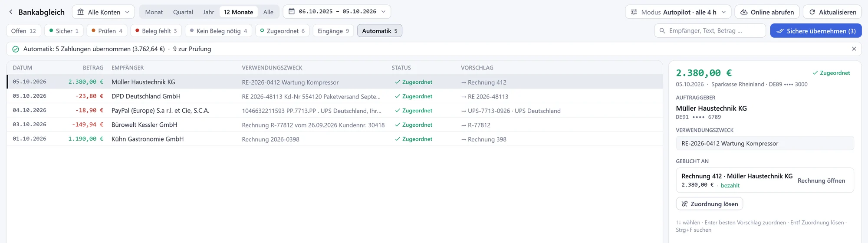Click Zuordnung lösen button
The height and width of the screenshot is (243, 868).
(710, 204)
